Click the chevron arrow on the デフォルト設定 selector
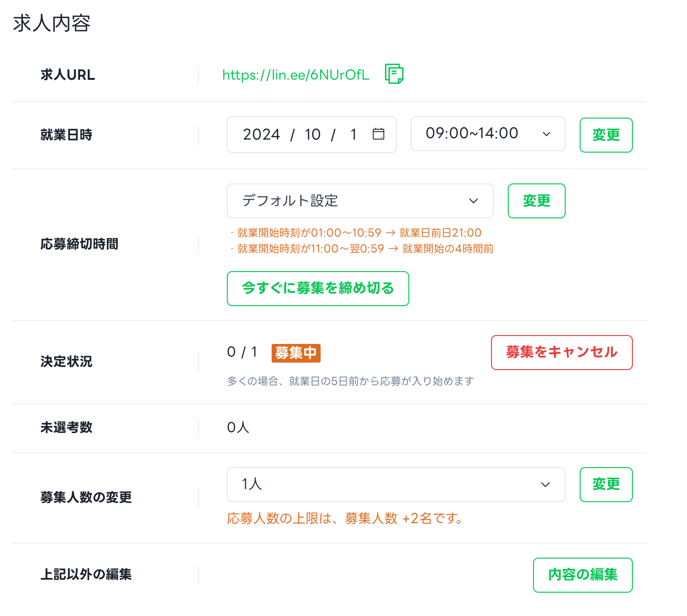 [474, 201]
